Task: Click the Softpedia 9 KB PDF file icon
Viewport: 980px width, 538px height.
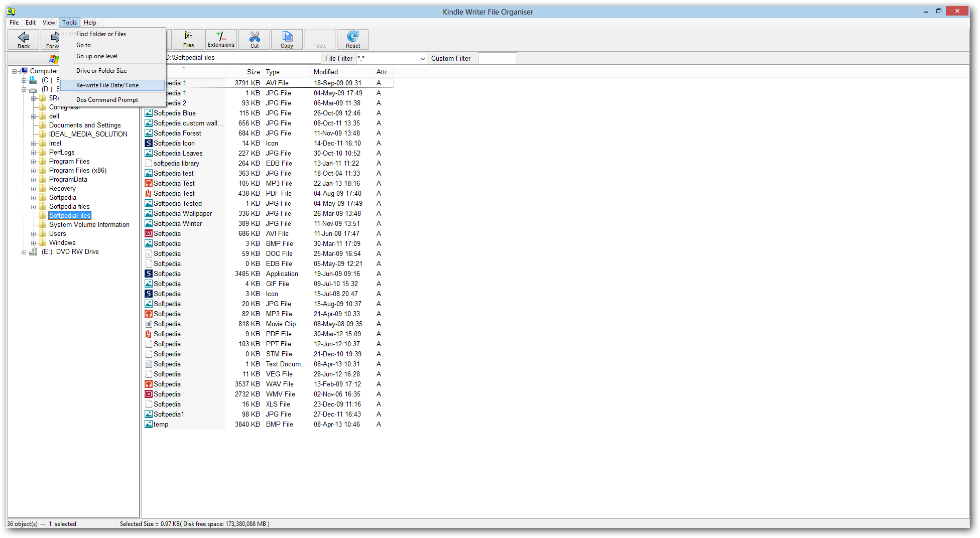Action: 149,334
